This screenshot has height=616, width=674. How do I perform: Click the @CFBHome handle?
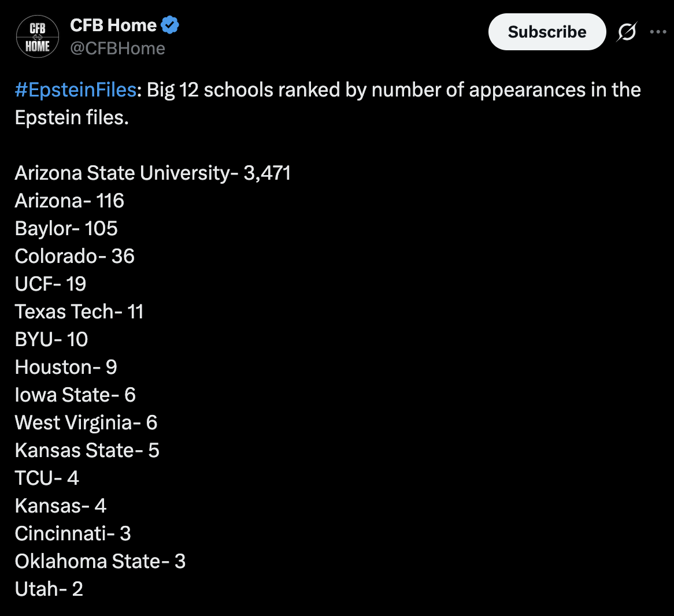point(117,49)
